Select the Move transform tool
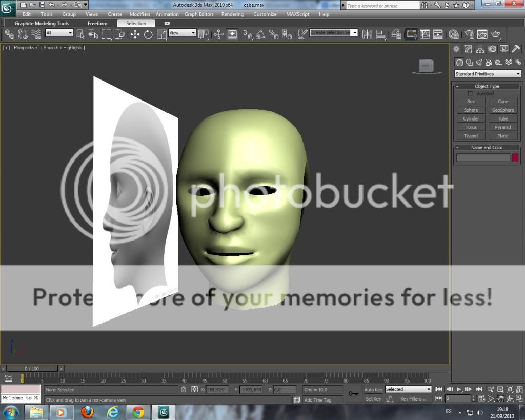 [x=135, y=34]
